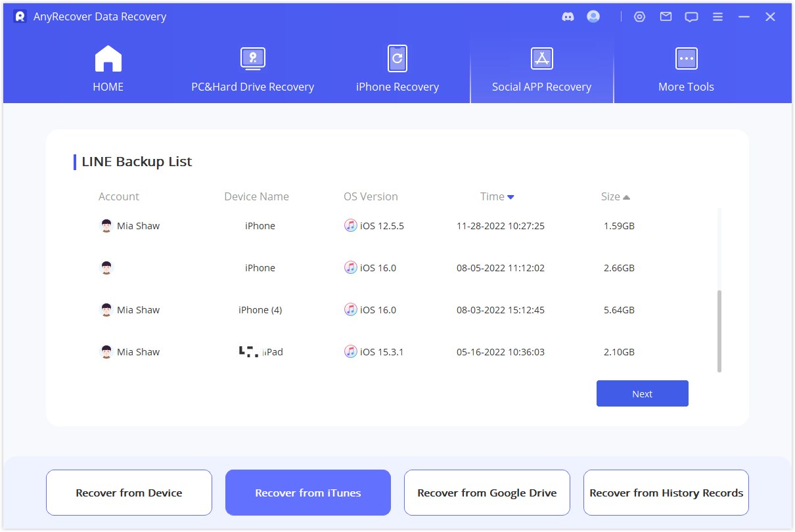Open the account avatar in the title bar

(x=593, y=16)
